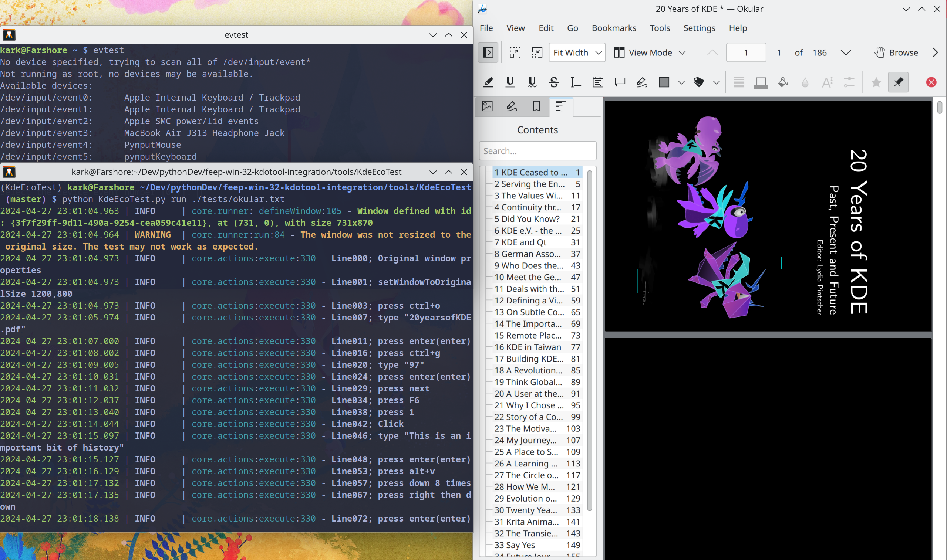This screenshot has height=560, width=947.
Task: Select the Inline Note annotation tool
Action: [598, 82]
